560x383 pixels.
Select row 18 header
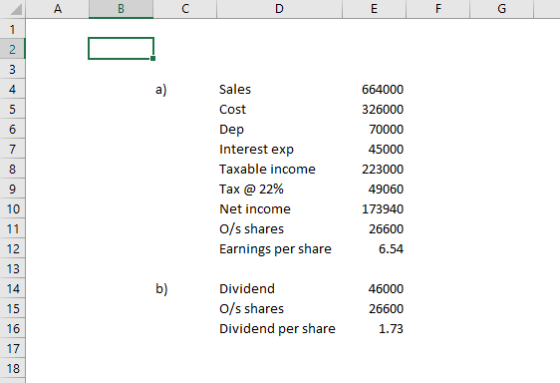(x=12, y=368)
